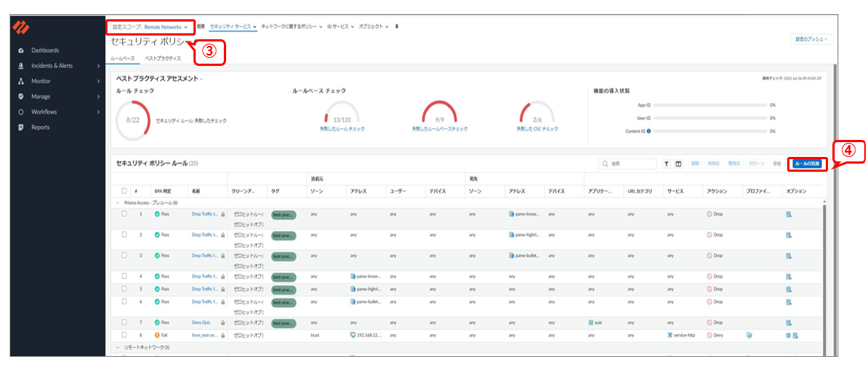Click the Content-ID info icon
This screenshot has height=365, width=868.
coord(649,131)
